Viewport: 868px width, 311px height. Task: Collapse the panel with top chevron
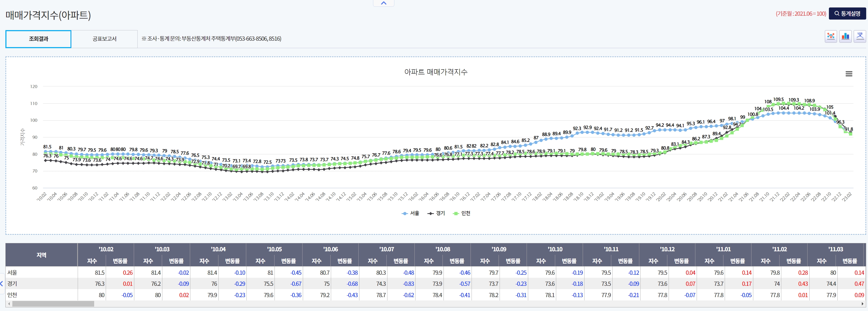tap(384, 3)
